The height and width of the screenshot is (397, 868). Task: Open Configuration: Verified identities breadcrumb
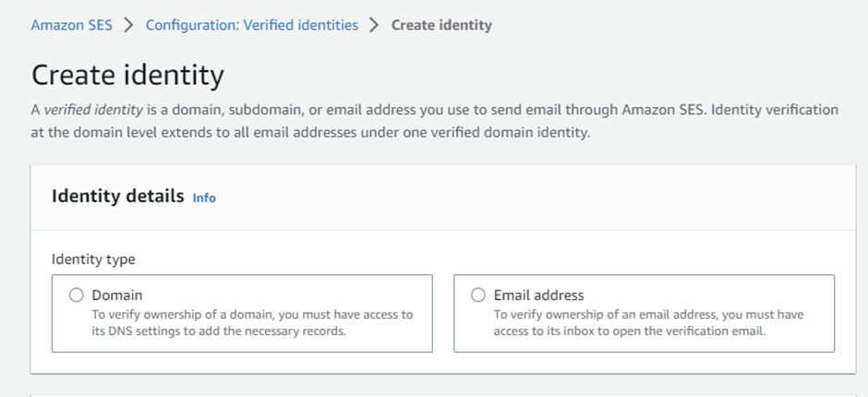(x=251, y=25)
